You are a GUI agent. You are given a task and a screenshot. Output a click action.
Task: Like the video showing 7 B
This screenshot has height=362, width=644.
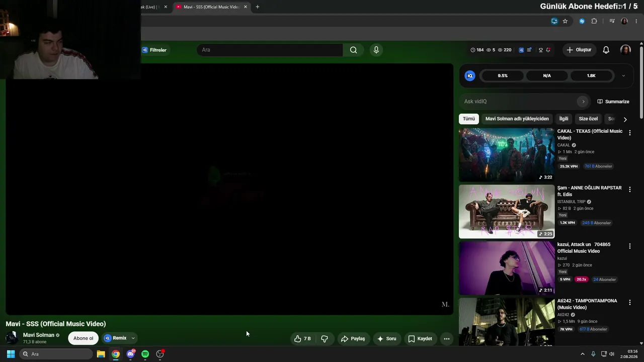[302, 339]
